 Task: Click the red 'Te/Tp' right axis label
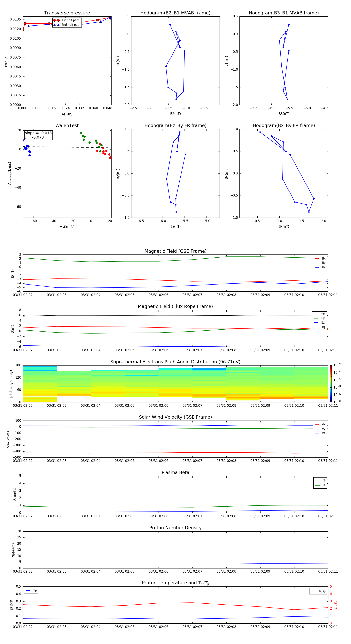[336, 605]
